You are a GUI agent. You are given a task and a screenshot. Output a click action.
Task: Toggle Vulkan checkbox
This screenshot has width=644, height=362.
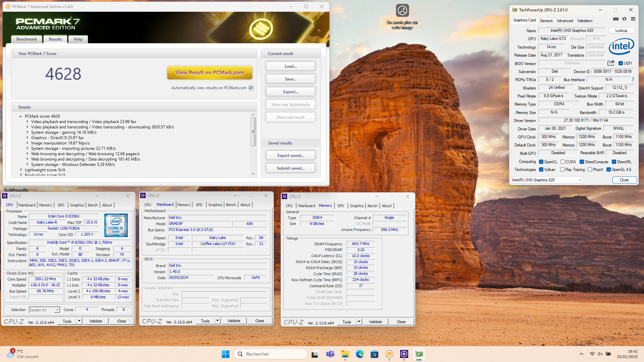tap(541, 170)
